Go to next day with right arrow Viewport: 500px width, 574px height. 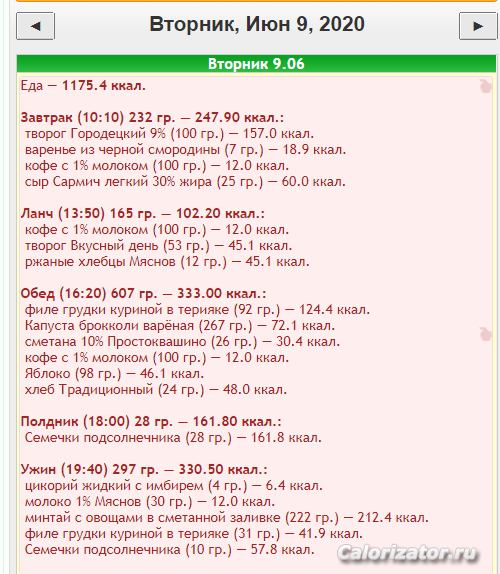tap(478, 26)
